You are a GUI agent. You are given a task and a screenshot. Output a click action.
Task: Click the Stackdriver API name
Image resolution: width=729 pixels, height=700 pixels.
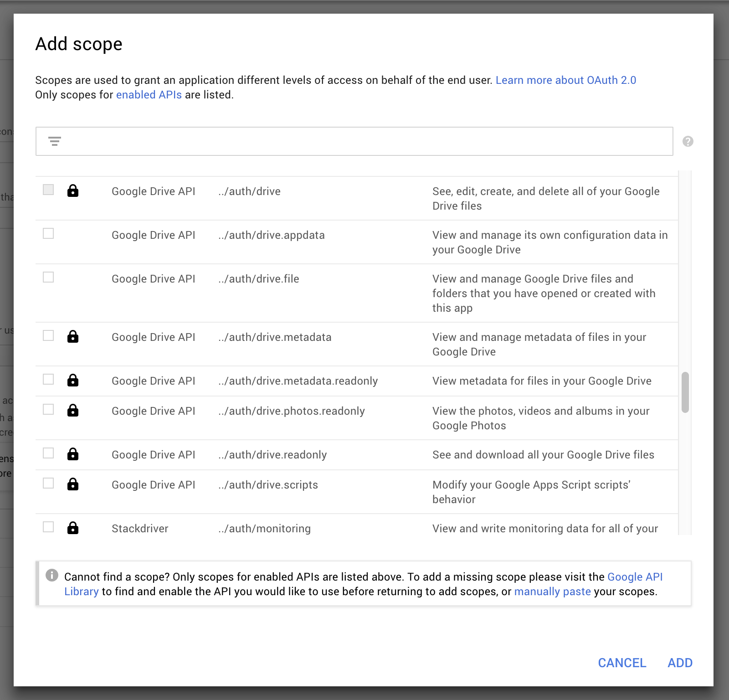pyautogui.click(x=140, y=529)
